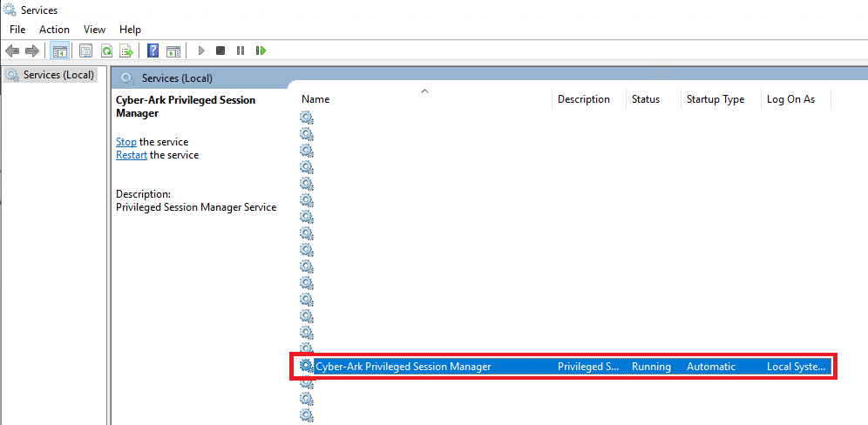868x425 pixels.
Task: Click the 'Running' status cell
Action: tap(651, 367)
